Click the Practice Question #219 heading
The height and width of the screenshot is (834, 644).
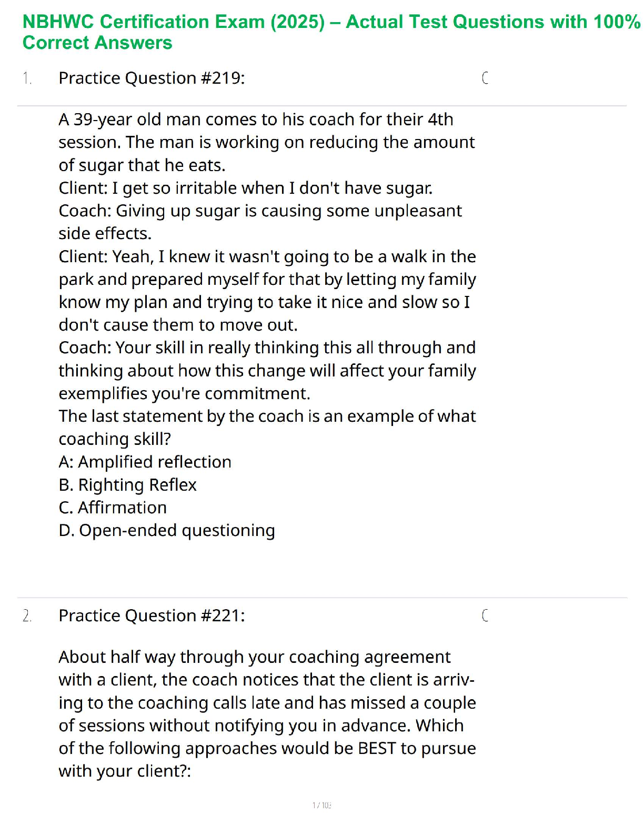click(152, 78)
